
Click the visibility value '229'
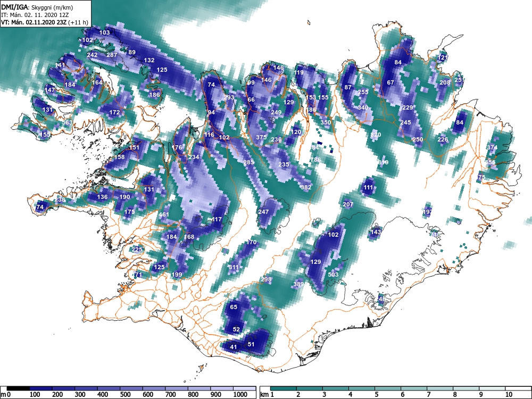408,107
